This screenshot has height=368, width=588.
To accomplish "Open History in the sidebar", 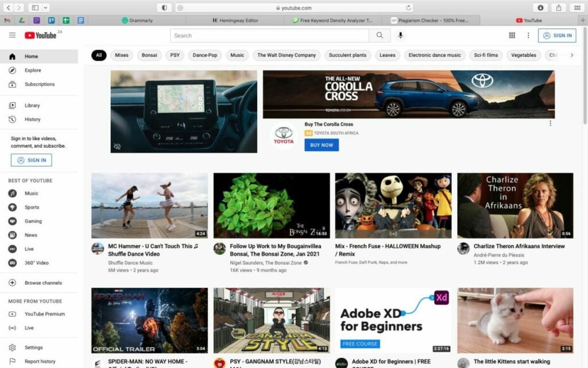I will pyautogui.click(x=39, y=120).
